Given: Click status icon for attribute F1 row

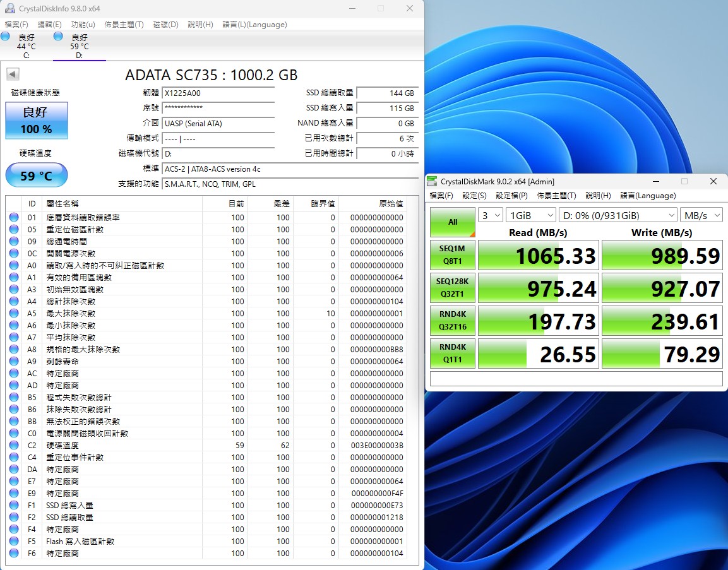Looking at the screenshot, I should (14, 505).
